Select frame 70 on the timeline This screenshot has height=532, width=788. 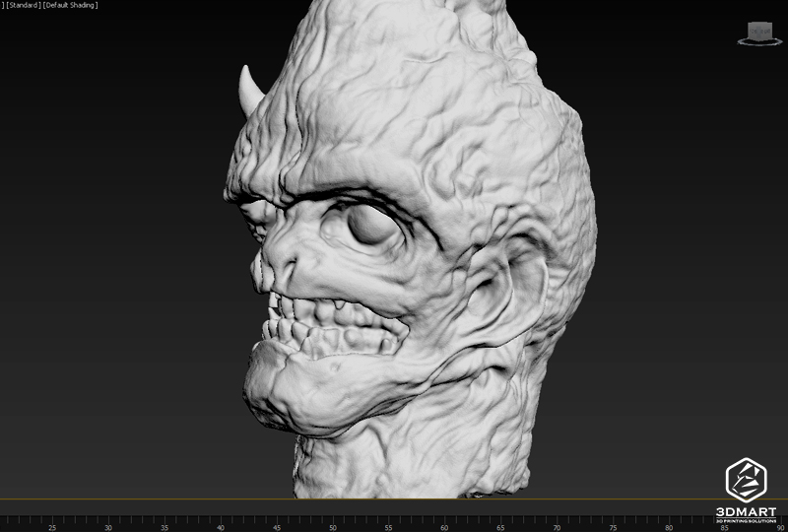tap(557, 521)
